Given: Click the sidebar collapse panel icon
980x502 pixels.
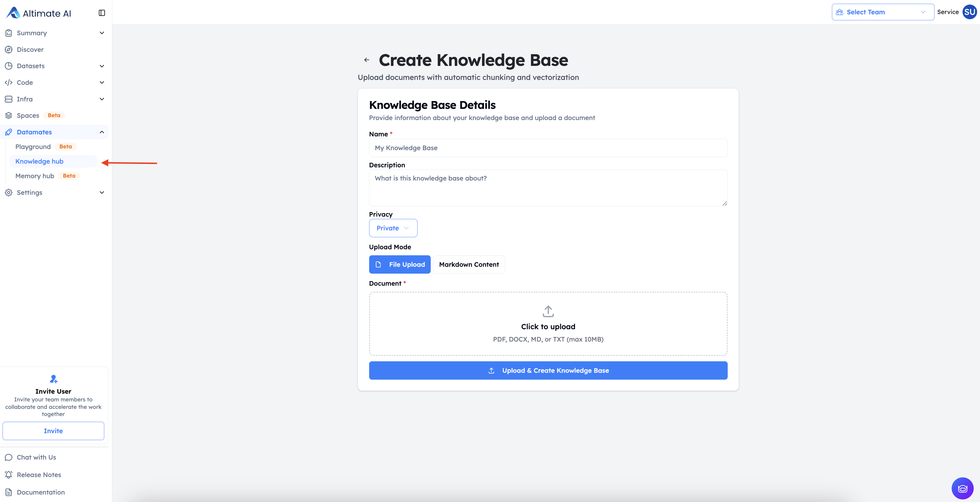Looking at the screenshot, I should click(x=102, y=13).
